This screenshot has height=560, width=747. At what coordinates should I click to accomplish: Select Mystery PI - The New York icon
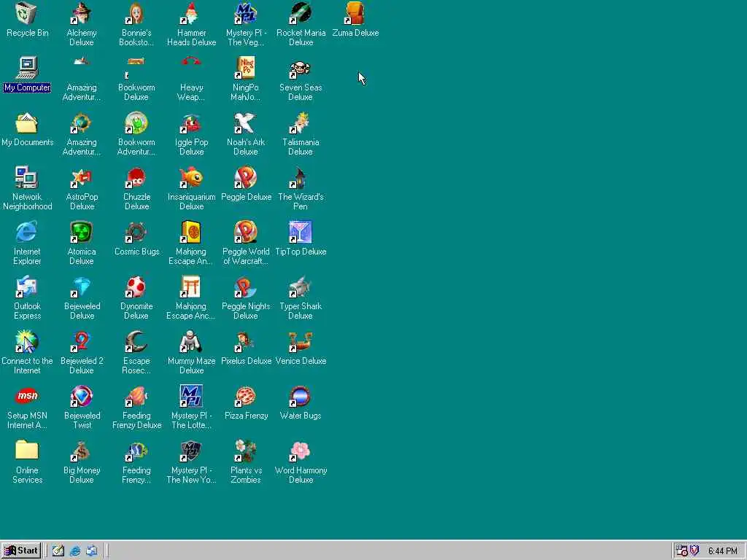[191, 451]
